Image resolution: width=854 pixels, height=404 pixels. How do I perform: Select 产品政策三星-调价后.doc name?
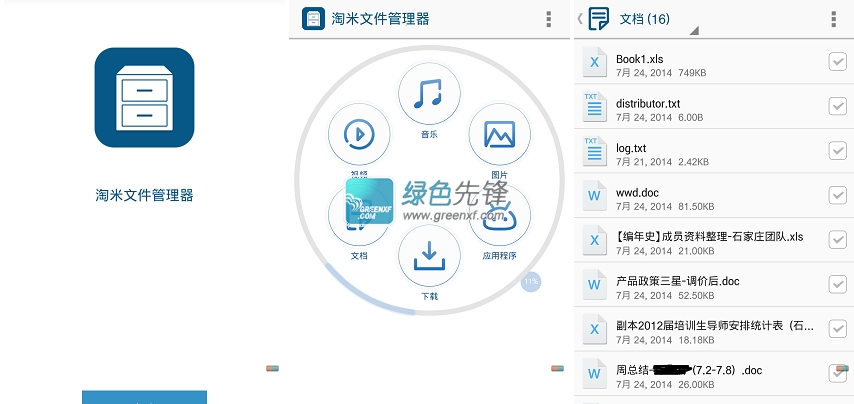point(678,281)
